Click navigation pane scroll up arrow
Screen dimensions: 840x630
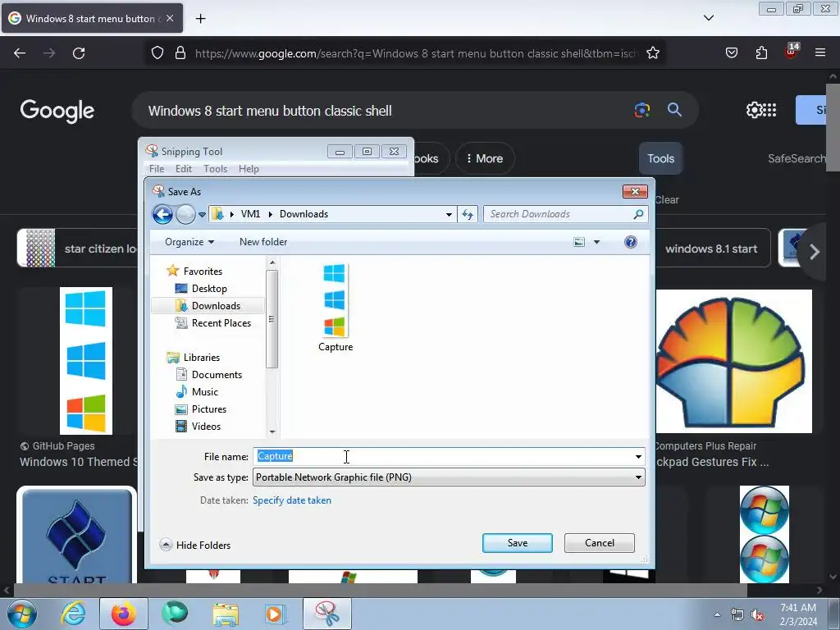(272, 262)
